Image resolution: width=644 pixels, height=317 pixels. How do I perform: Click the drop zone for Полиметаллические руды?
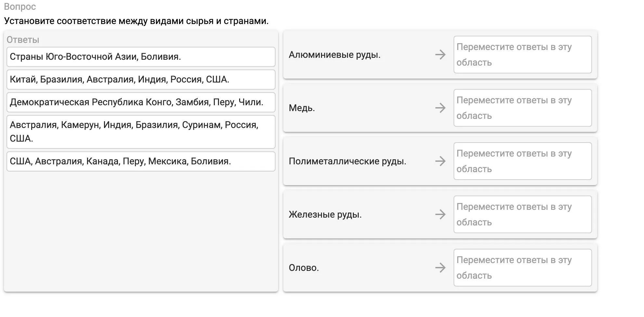(522, 161)
